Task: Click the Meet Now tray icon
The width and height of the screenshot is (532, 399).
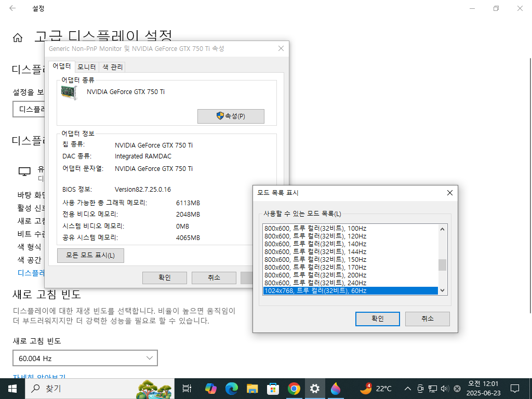Action: (420, 389)
